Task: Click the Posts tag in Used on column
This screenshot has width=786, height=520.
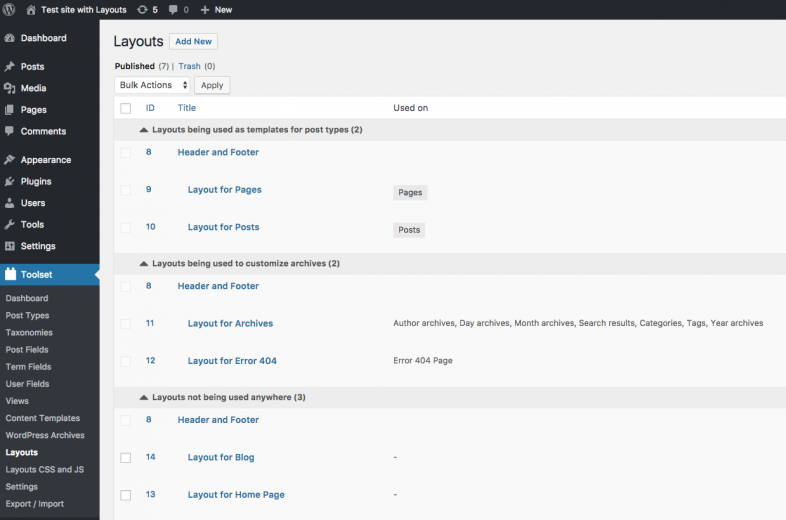Action: [409, 230]
